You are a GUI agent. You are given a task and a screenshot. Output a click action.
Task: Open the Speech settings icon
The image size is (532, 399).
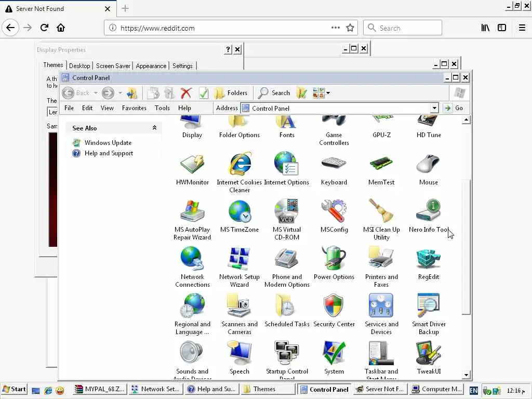[x=239, y=358]
